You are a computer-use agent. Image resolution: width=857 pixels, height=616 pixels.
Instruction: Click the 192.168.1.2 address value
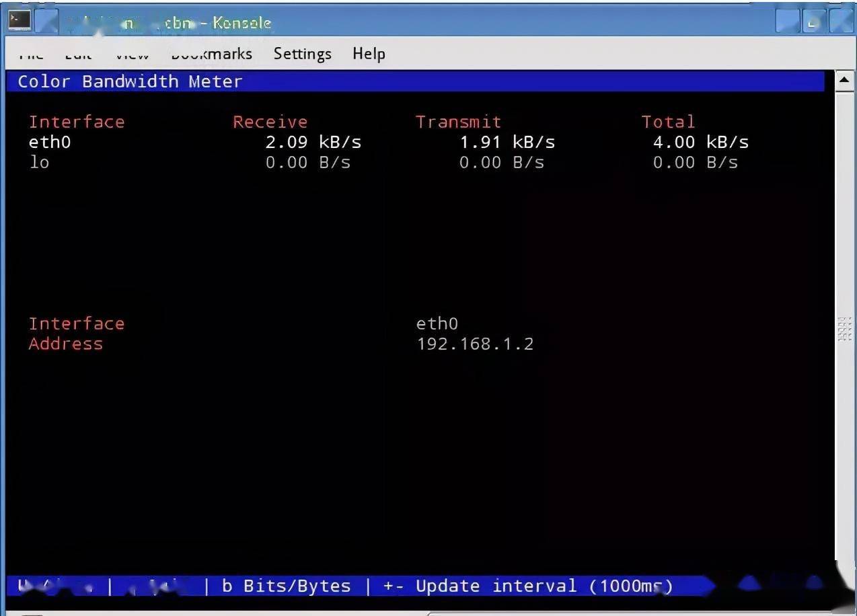tap(475, 344)
